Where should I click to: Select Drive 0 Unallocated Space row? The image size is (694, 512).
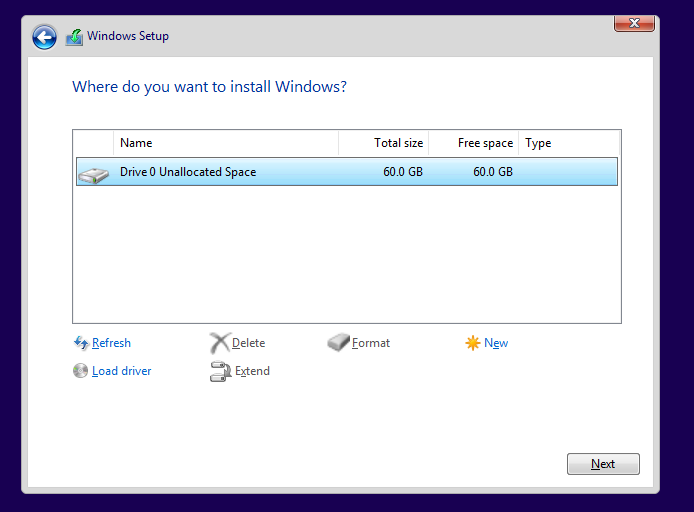tap(347, 171)
